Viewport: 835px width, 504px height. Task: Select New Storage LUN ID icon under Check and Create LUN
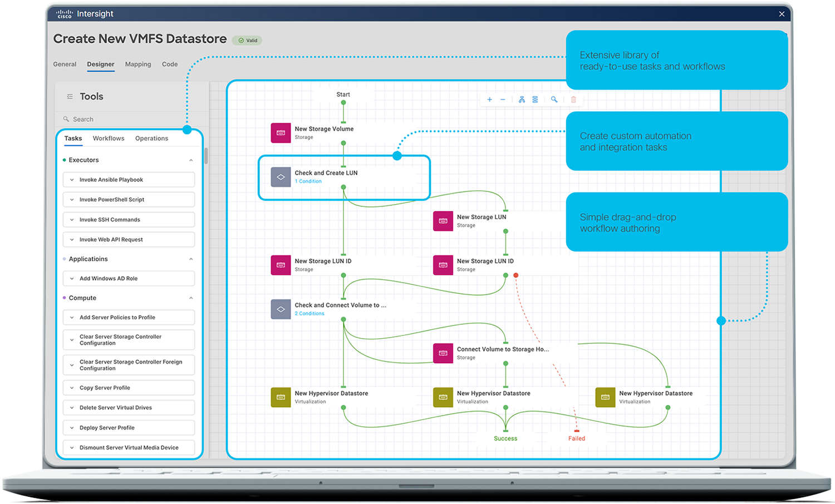tap(281, 265)
